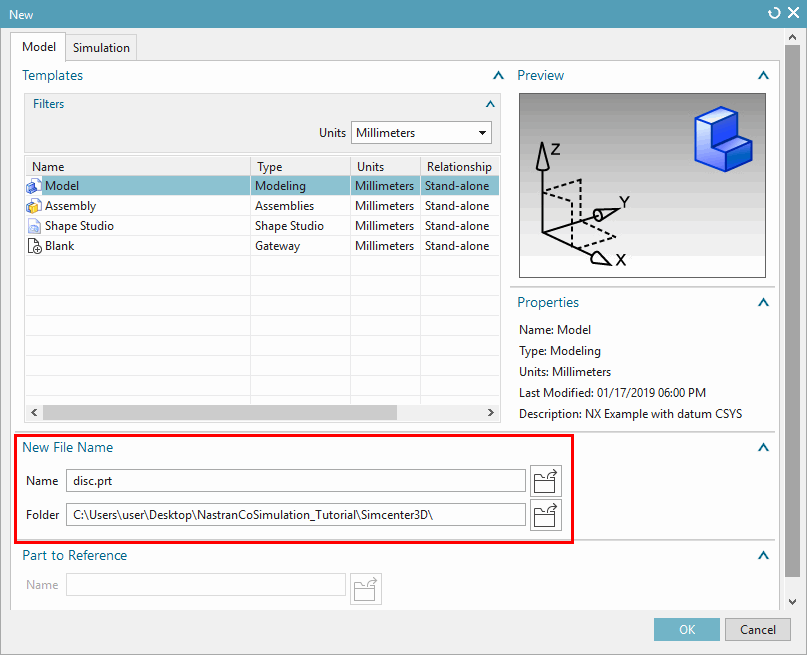Collapse the Properties section
The width and height of the screenshot is (807, 655).
tap(763, 302)
